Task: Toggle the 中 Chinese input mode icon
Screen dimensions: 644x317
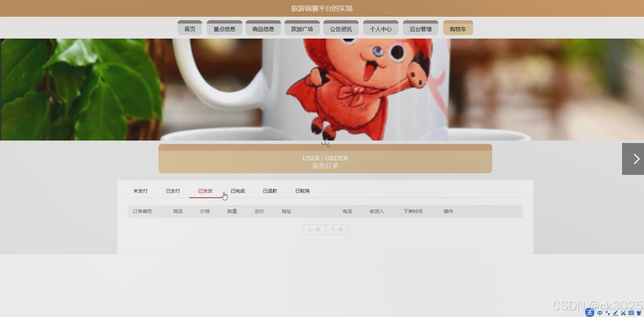Action: 600,313
